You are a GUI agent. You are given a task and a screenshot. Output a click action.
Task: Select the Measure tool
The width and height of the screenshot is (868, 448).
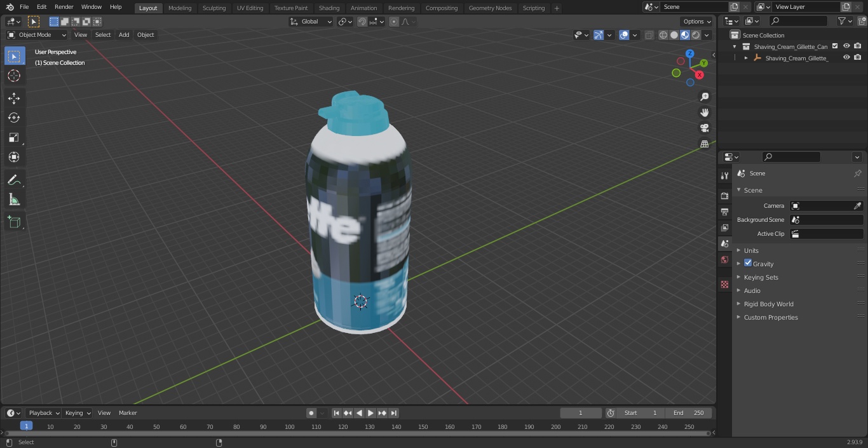(14, 200)
